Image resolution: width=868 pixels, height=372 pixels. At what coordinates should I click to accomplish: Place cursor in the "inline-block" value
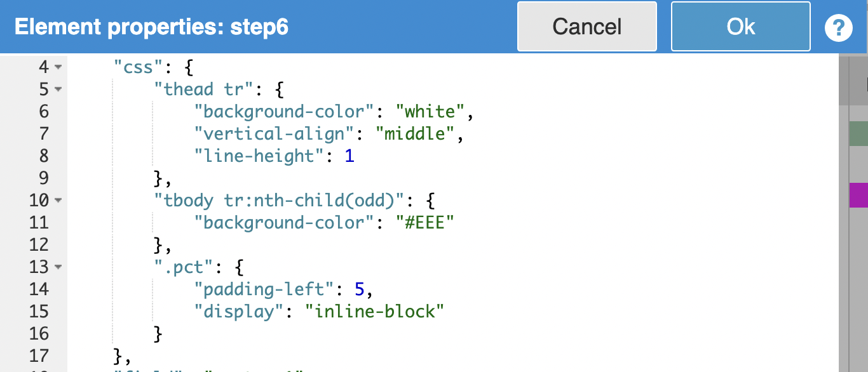click(373, 312)
